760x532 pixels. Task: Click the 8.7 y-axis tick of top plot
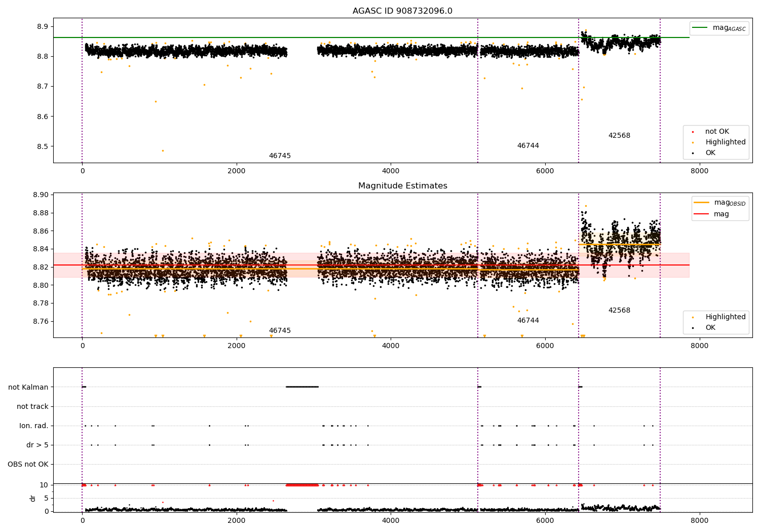point(43,87)
